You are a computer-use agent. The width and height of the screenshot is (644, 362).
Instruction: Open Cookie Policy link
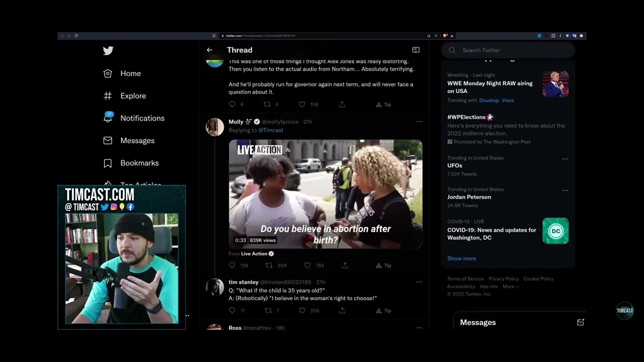(538, 279)
